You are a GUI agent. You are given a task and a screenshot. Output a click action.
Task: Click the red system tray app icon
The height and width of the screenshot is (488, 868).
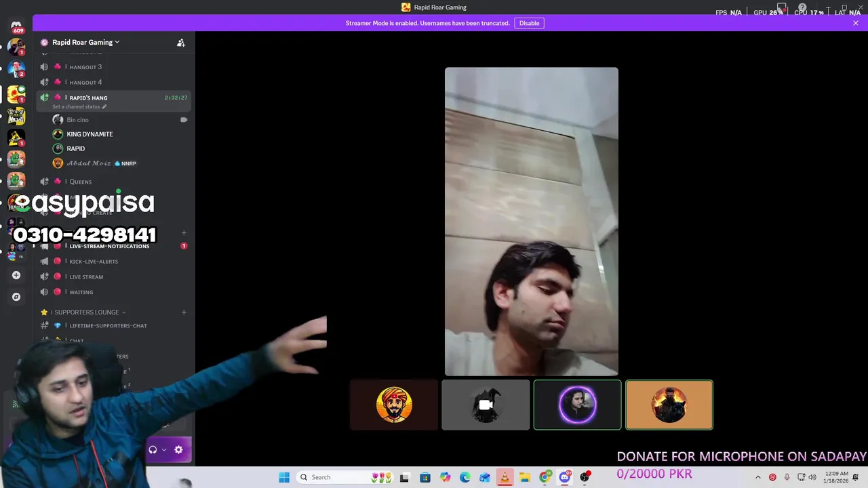point(772,478)
